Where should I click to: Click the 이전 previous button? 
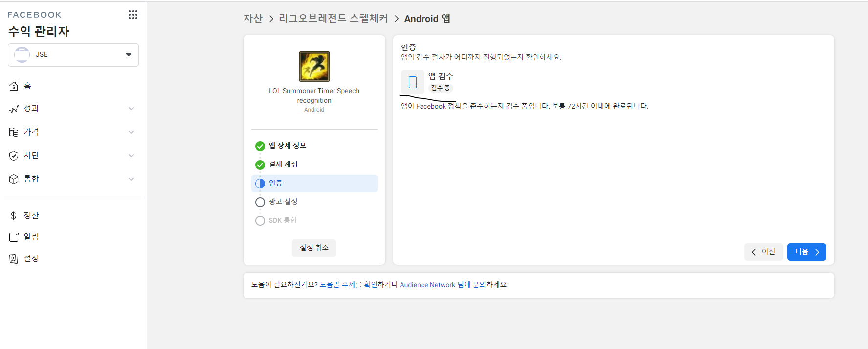pos(763,252)
